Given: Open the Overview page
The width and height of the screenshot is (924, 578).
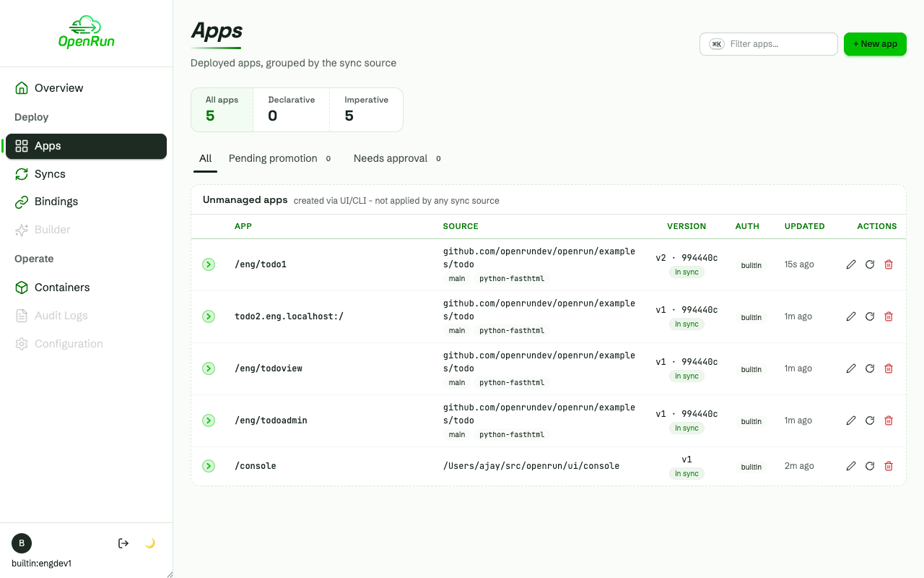Looking at the screenshot, I should (86, 88).
